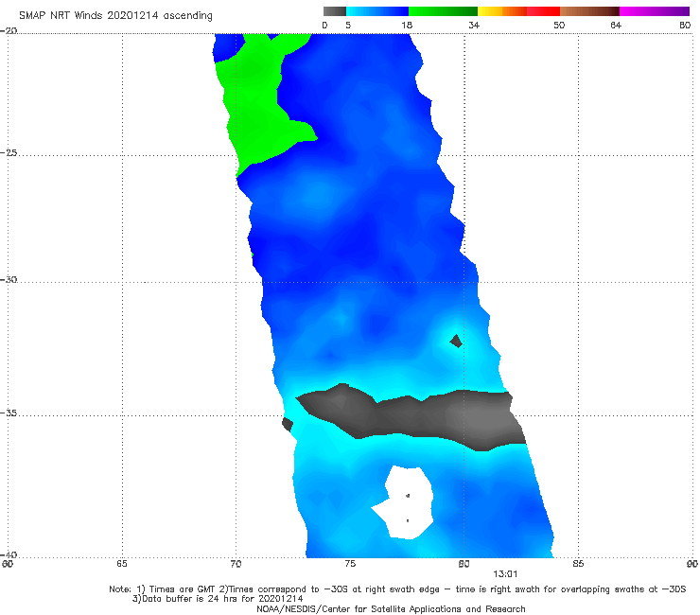Click the NOAA/NESDIS credit line
Viewport: 700px width, 615px height.
[391, 608]
